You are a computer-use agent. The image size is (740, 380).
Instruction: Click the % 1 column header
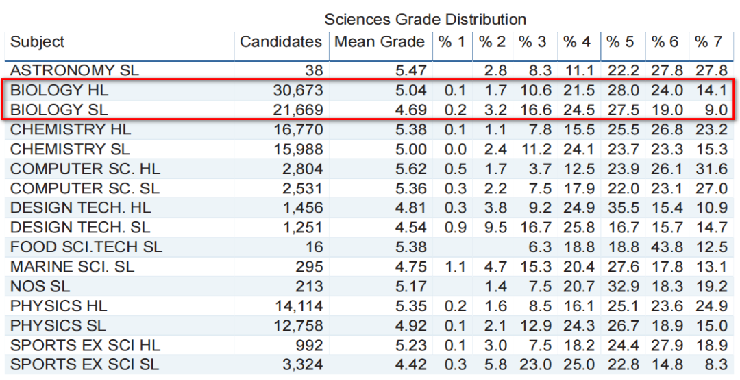click(x=452, y=42)
